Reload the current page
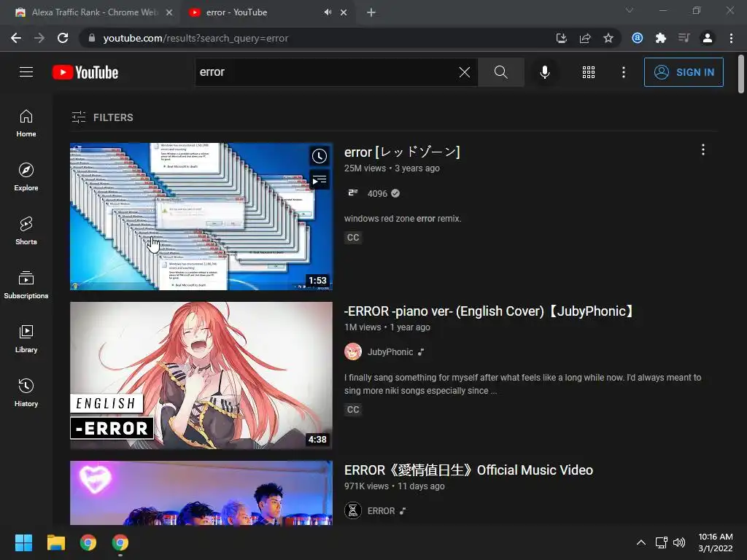The image size is (747, 560). [63, 38]
